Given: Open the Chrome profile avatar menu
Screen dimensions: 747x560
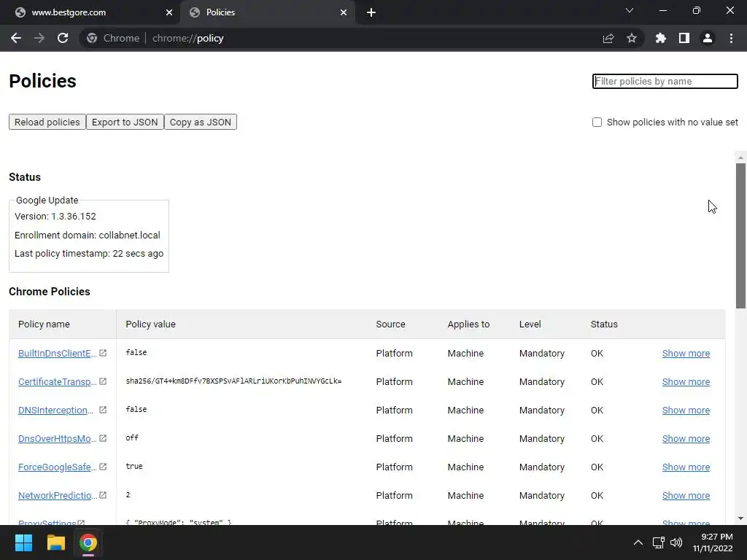Looking at the screenshot, I should point(708,38).
